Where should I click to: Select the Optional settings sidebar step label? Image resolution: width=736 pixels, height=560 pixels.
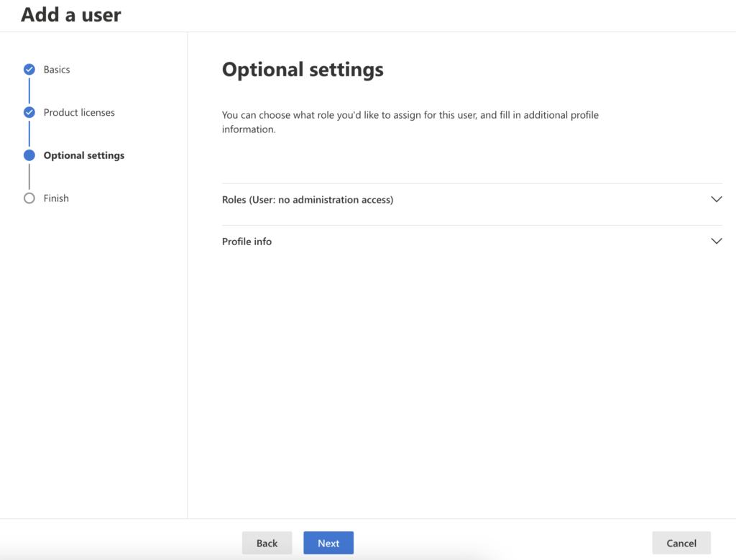click(84, 155)
